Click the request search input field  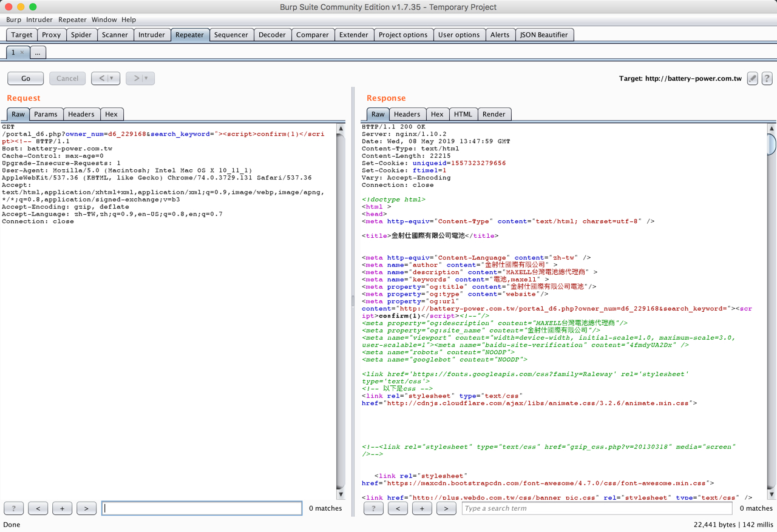point(202,508)
